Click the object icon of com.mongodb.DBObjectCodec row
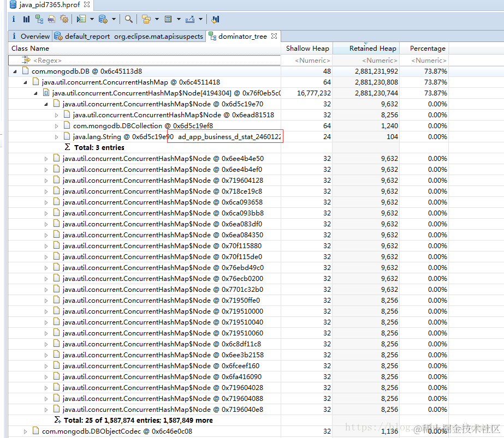Viewport: 504px width, 438px height. [36, 430]
